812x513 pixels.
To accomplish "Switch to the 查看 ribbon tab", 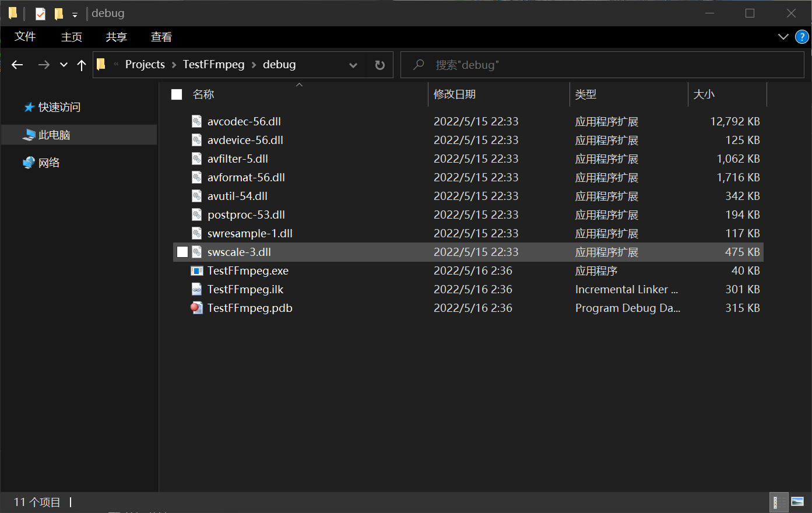I will (161, 37).
